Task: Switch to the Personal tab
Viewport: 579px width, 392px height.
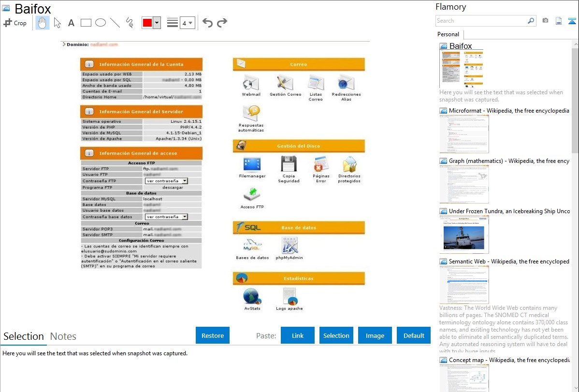Action: pyautogui.click(x=449, y=34)
